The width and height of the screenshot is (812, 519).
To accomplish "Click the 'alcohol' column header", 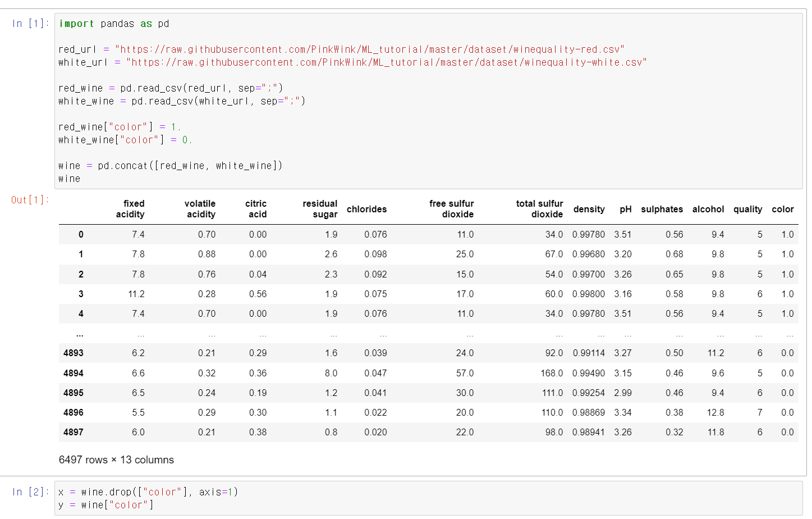I will [x=708, y=210].
